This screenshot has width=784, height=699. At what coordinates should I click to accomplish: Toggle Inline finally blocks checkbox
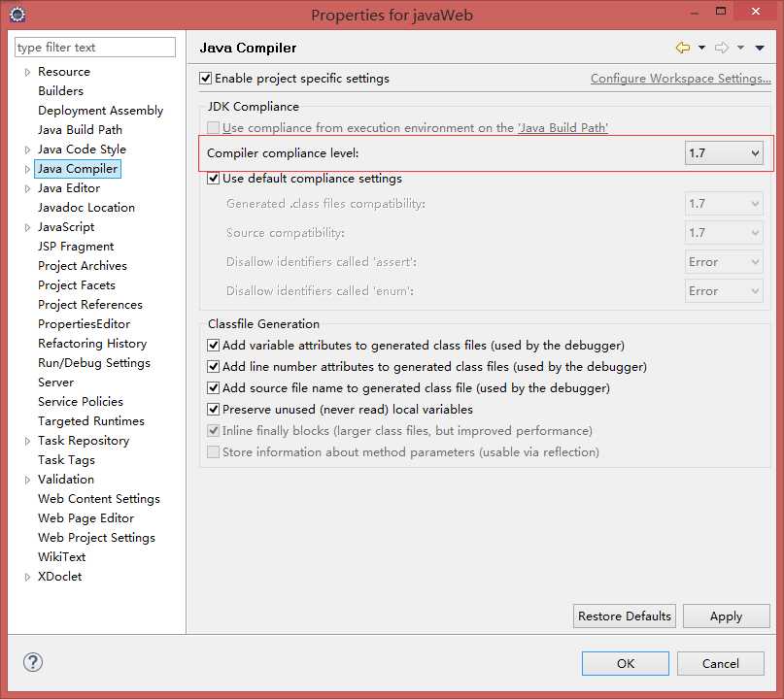(x=213, y=431)
